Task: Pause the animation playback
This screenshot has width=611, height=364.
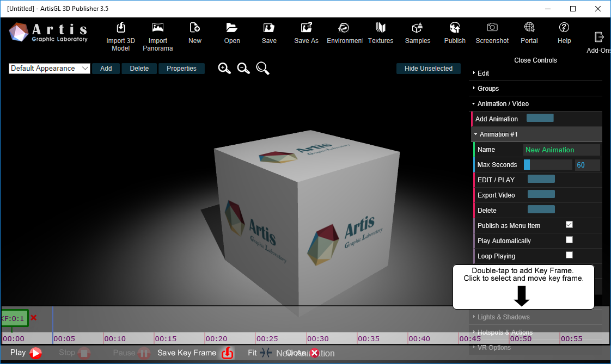Action: [x=144, y=353]
